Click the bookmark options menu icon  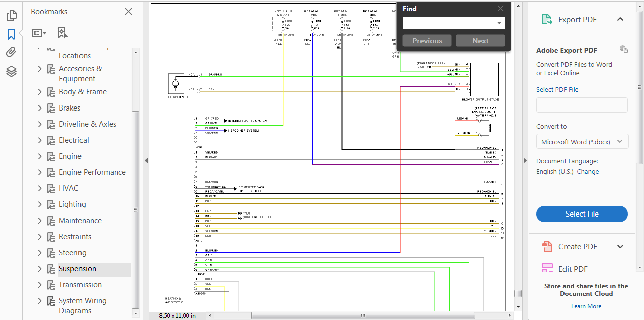[39, 33]
